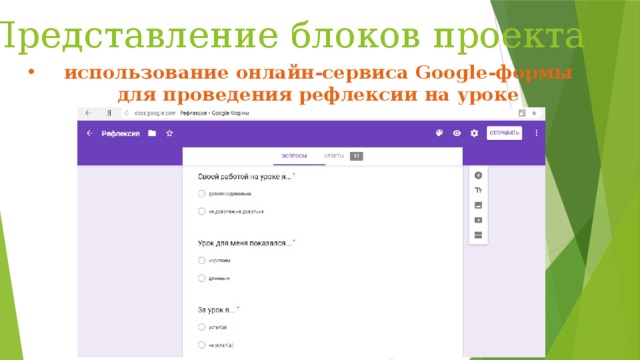
Task: Select the "не устал(а)" radio option
Action: pos(201,345)
